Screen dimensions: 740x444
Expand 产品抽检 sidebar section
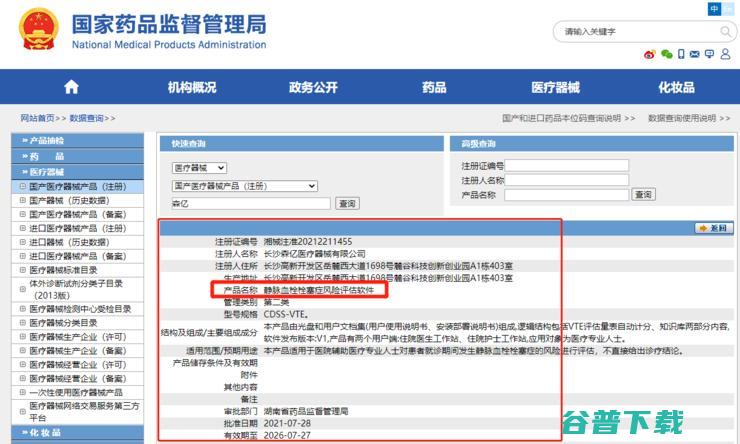(77, 140)
